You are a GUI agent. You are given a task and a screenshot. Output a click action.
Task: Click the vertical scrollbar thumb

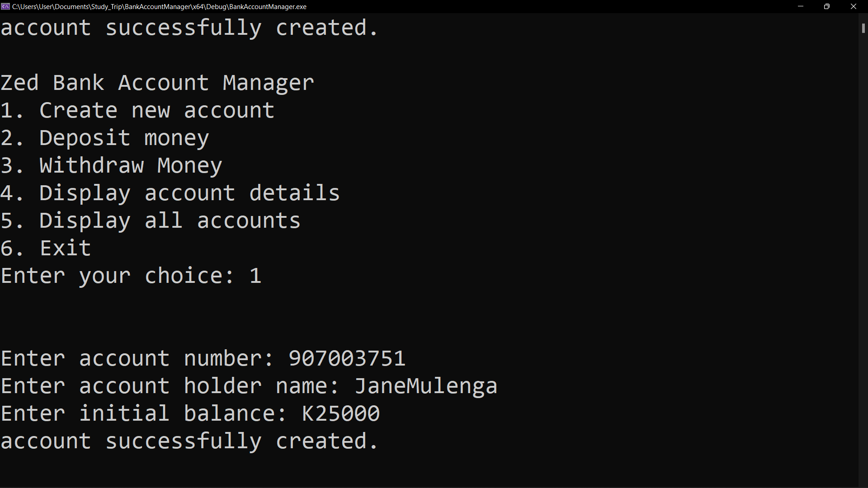(863, 28)
